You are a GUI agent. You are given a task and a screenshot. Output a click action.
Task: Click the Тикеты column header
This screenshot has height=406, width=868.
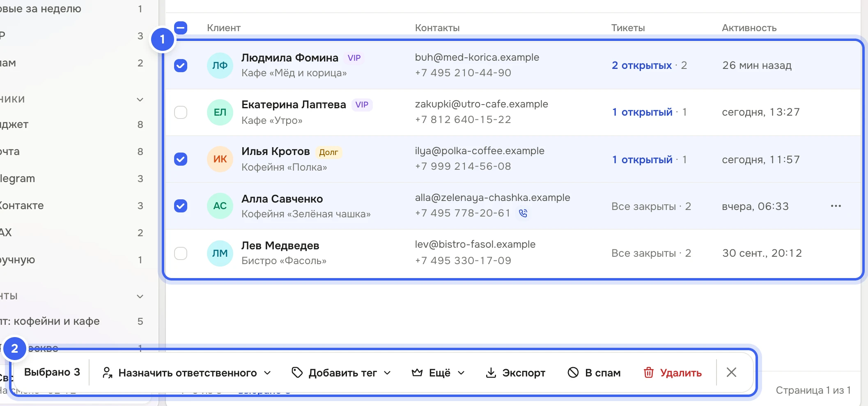tap(628, 28)
